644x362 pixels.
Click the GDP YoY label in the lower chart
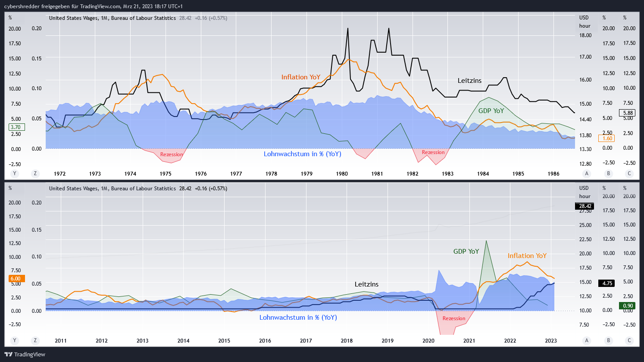coord(466,252)
